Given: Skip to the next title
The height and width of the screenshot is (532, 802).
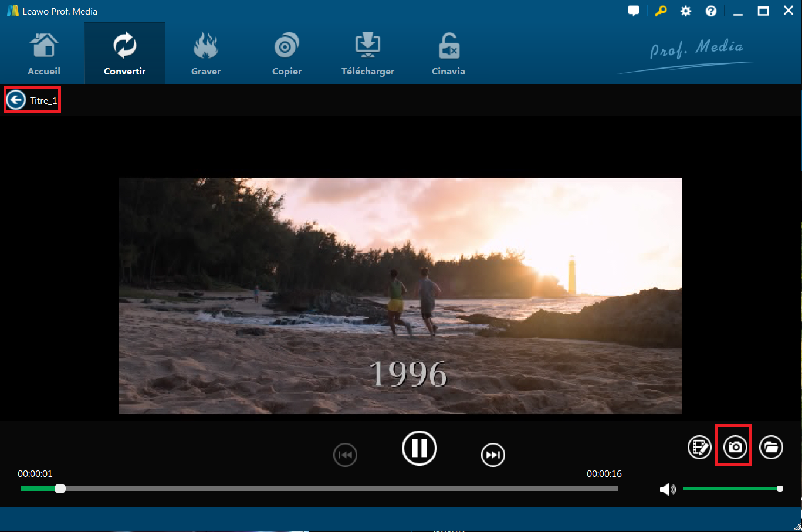Looking at the screenshot, I should (493, 455).
